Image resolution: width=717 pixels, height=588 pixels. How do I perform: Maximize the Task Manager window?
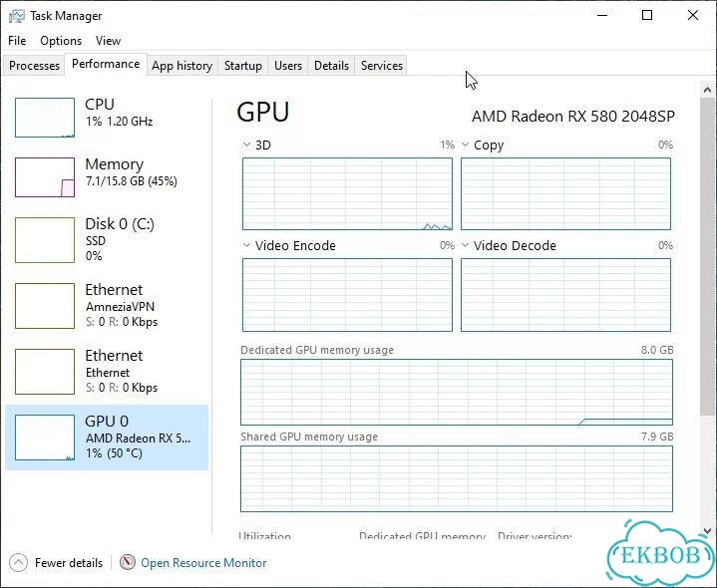click(647, 16)
